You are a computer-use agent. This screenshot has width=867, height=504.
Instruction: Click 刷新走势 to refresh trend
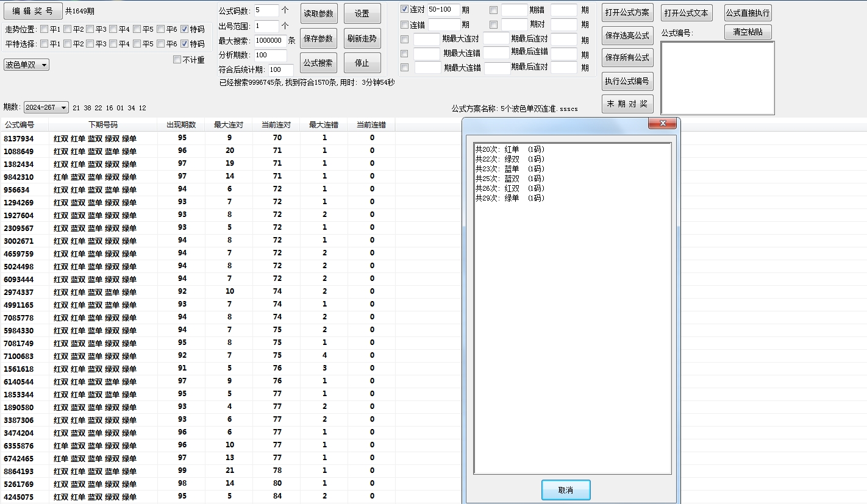pyautogui.click(x=362, y=38)
